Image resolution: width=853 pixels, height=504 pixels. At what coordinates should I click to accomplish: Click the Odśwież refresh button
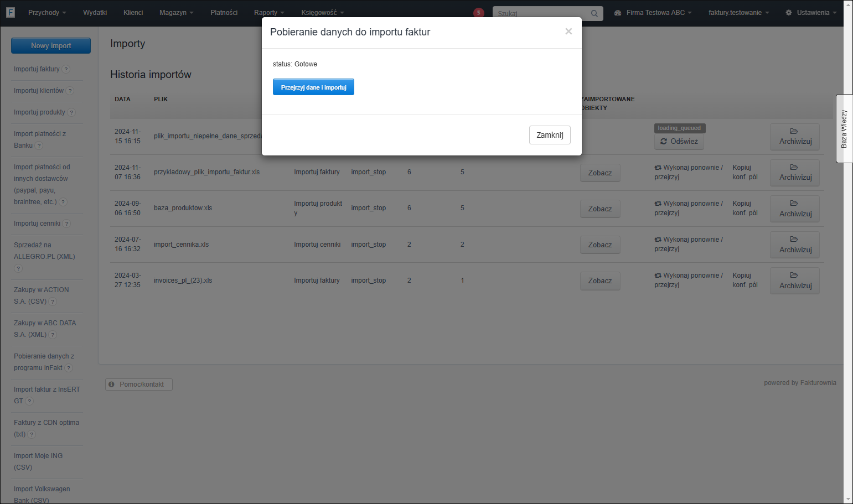tap(679, 141)
